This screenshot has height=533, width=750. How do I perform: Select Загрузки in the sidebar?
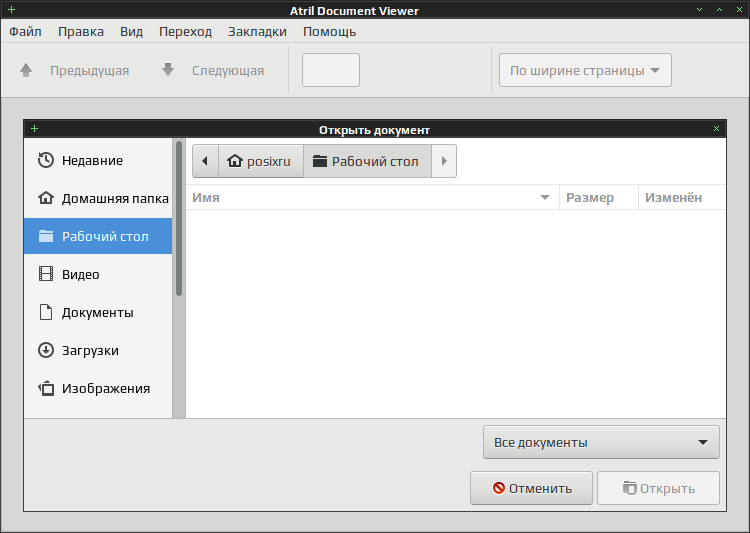[98, 350]
